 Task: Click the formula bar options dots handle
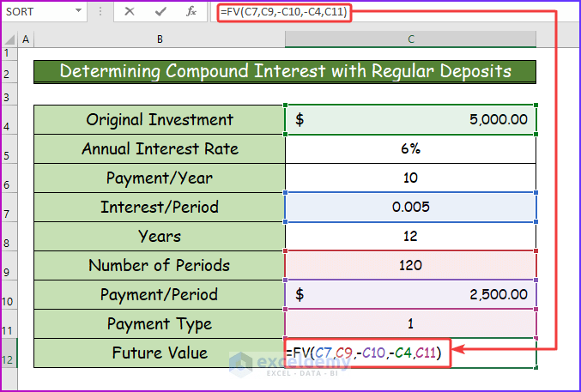[x=100, y=11]
